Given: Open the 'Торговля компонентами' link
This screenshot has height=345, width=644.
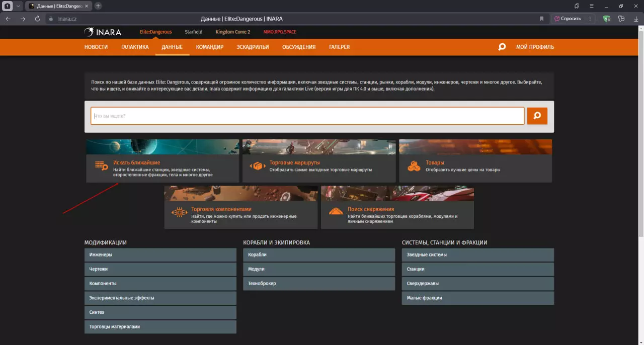Looking at the screenshot, I should point(221,209).
